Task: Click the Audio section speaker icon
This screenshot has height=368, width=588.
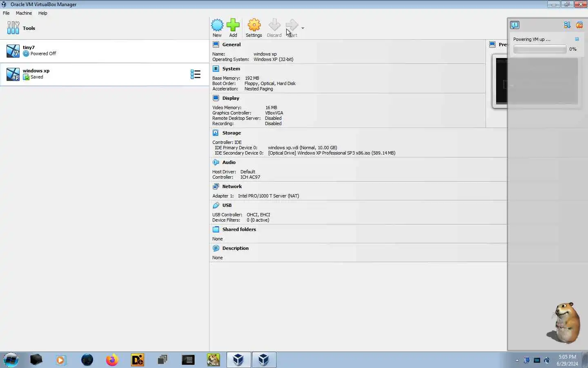Action: click(x=216, y=162)
